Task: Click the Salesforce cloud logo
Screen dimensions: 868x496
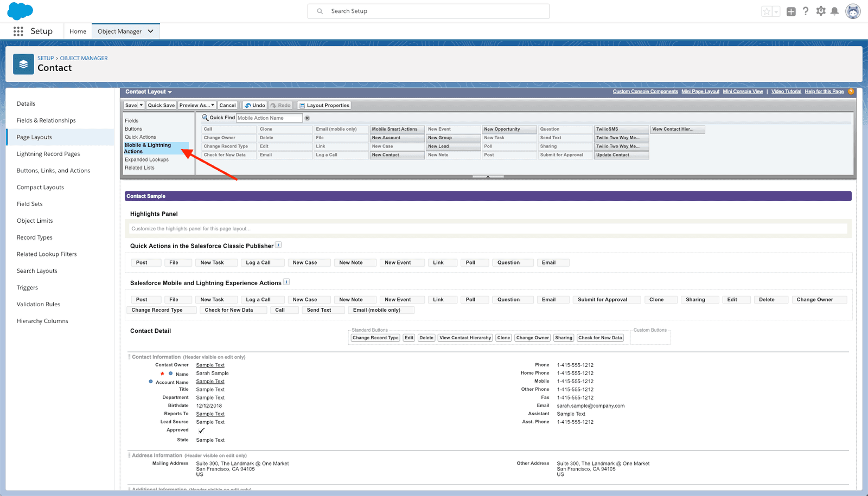Action: [x=20, y=11]
